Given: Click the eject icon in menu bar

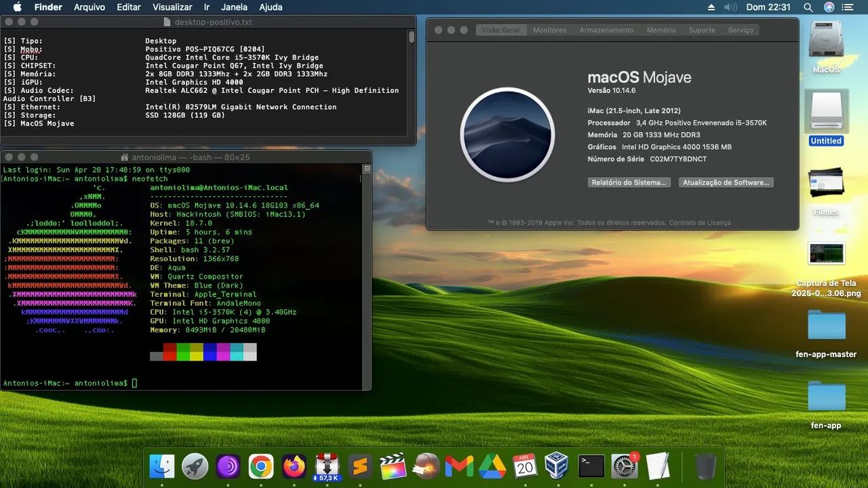Looking at the screenshot, I should coord(711,7).
